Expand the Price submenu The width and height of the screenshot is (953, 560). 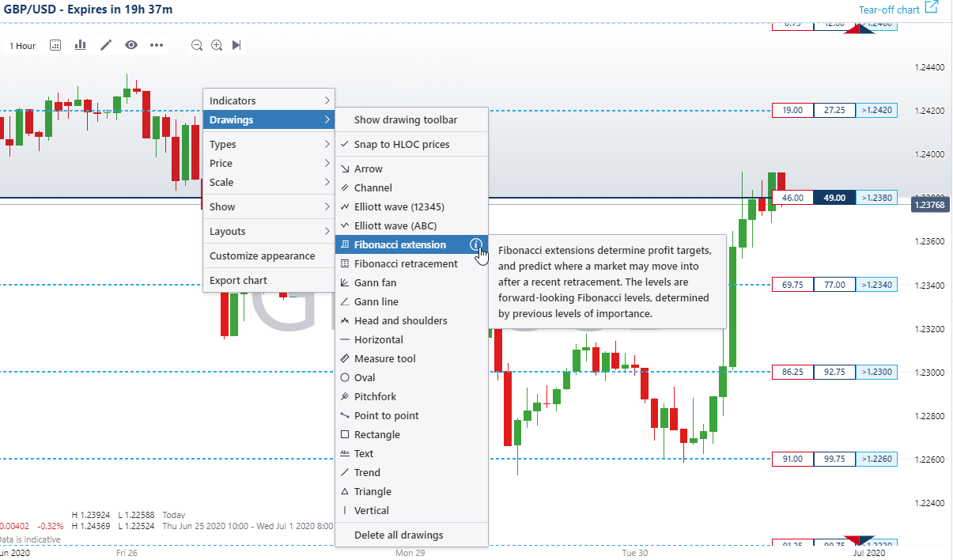click(269, 163)
